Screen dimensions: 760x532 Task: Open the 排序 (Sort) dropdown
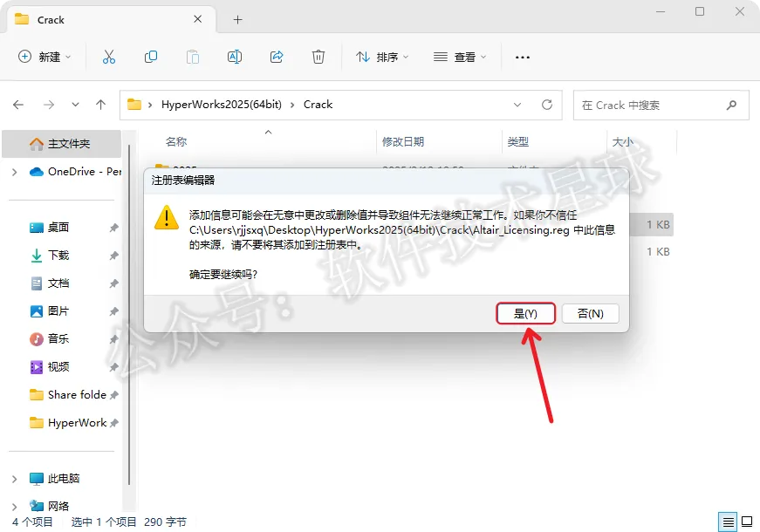click(x=382, y=58)
